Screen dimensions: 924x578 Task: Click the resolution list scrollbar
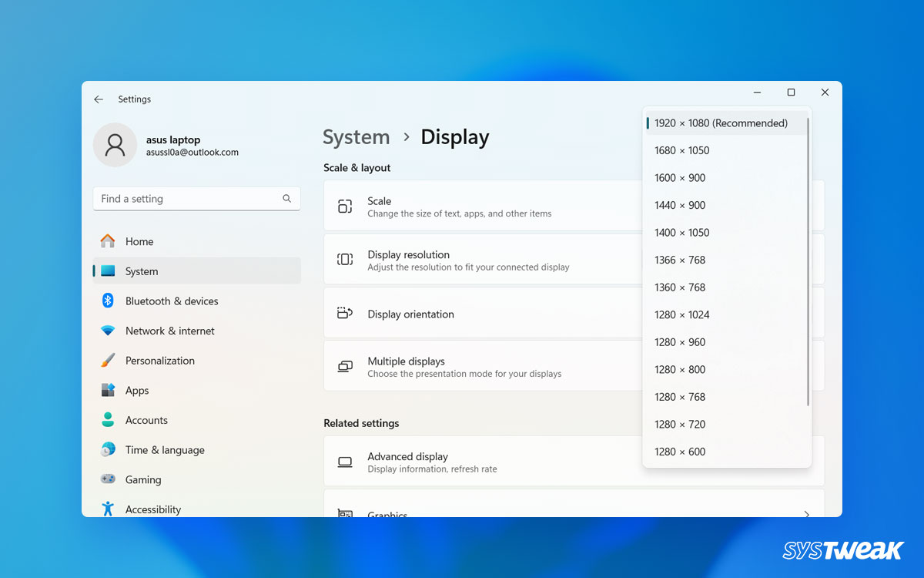coord(808,262)
